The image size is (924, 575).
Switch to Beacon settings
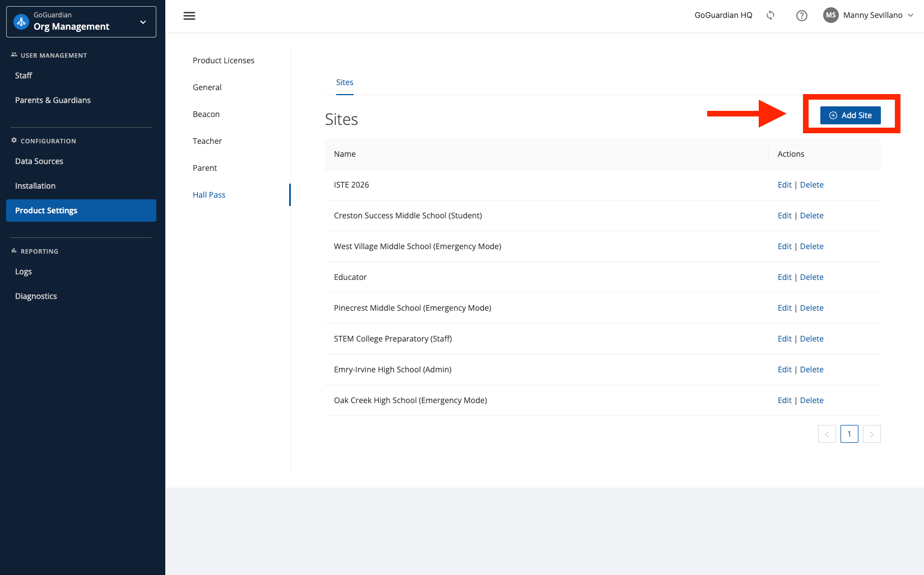click(206, 114)
